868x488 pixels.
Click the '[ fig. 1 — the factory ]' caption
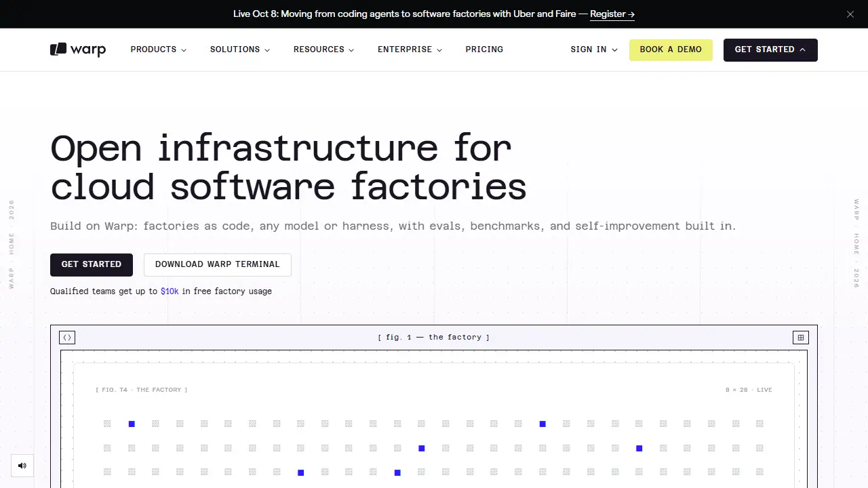pos(434,338)
